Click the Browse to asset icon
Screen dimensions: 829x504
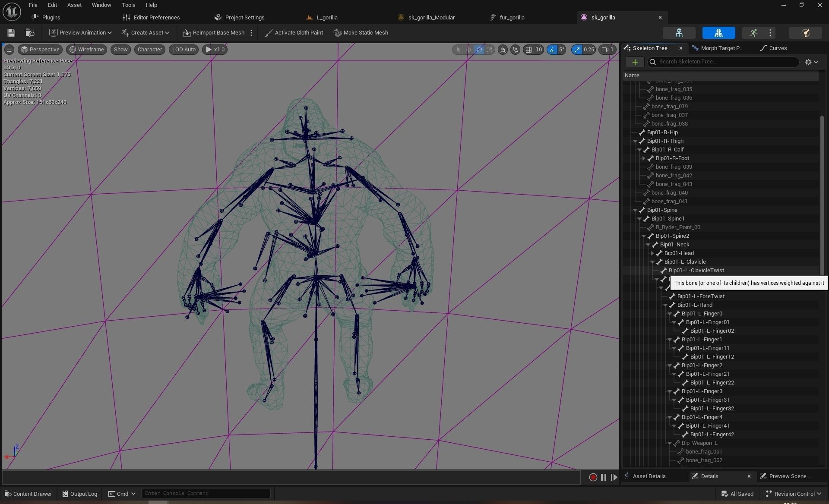(x=30, y=33)
